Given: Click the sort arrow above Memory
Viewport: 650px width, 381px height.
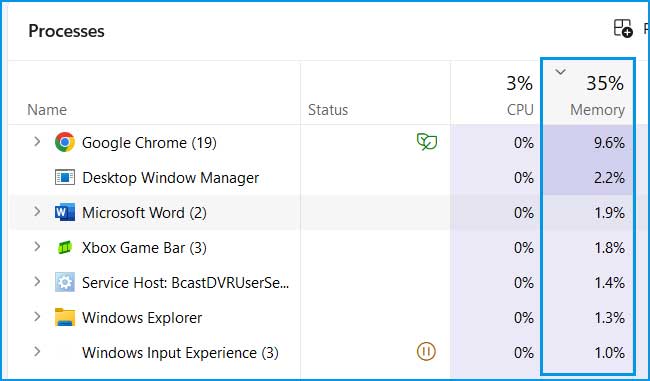Looking at the screenshot, I should pyautogui.click(x=560, y=72).
